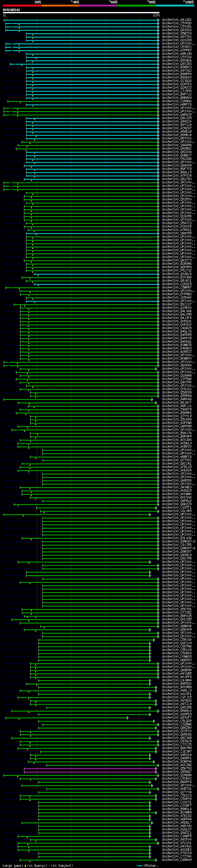The height and width of the screenshot is (868, 197).
Task: Select hit label UniRef100_A8XE64
Action: click(x=177, y=365)
